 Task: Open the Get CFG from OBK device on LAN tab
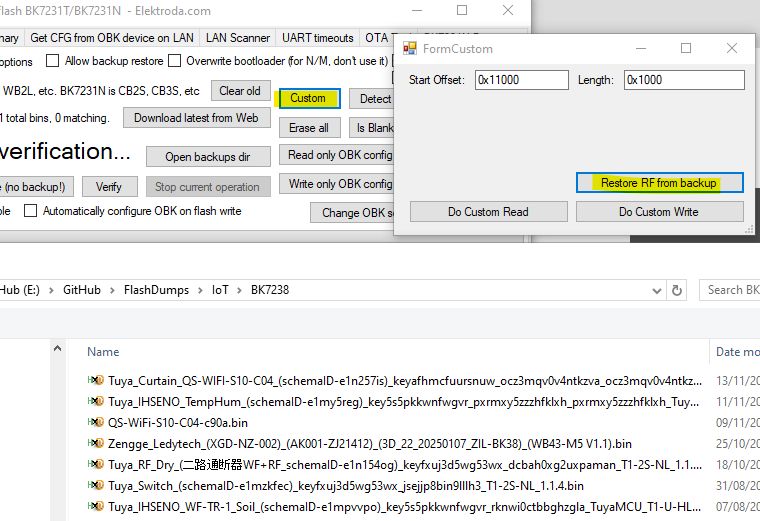tap(111, 38)
